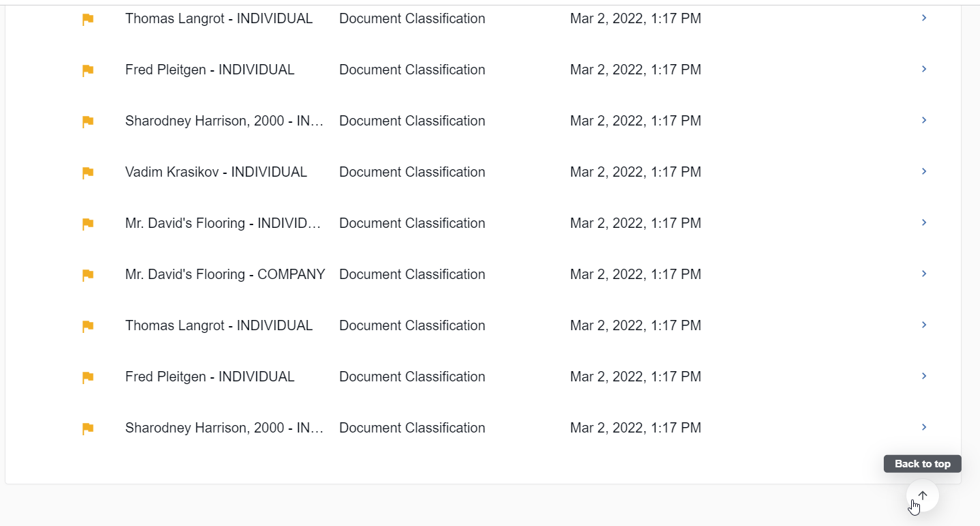
Task: Open Vadim Krasikov - INDIVIDUAL entry
Action: [216, 172]
